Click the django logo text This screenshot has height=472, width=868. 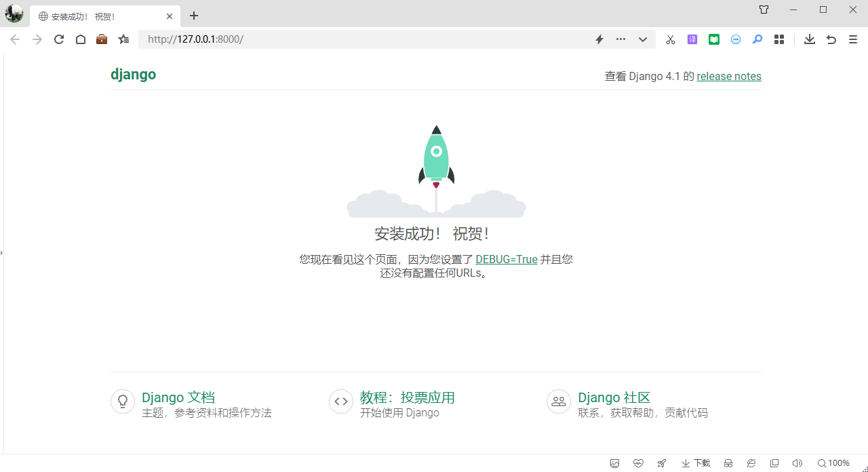(134, 74)
